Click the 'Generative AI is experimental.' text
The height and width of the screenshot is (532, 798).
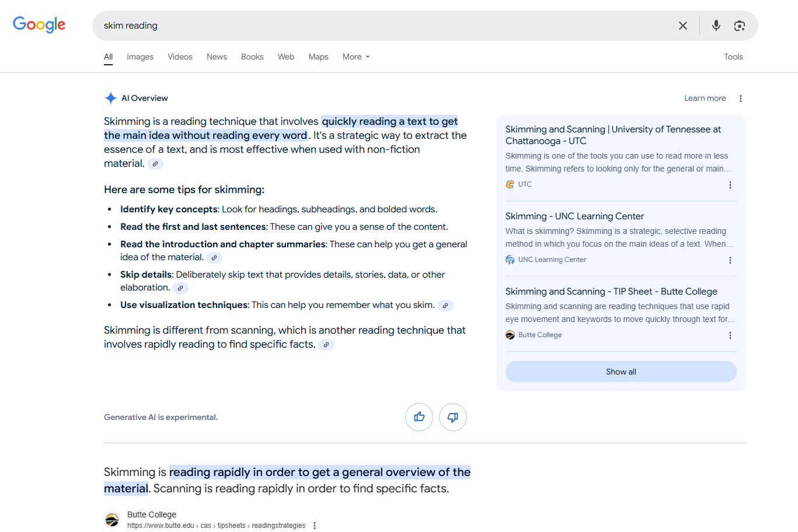[161, 417]
